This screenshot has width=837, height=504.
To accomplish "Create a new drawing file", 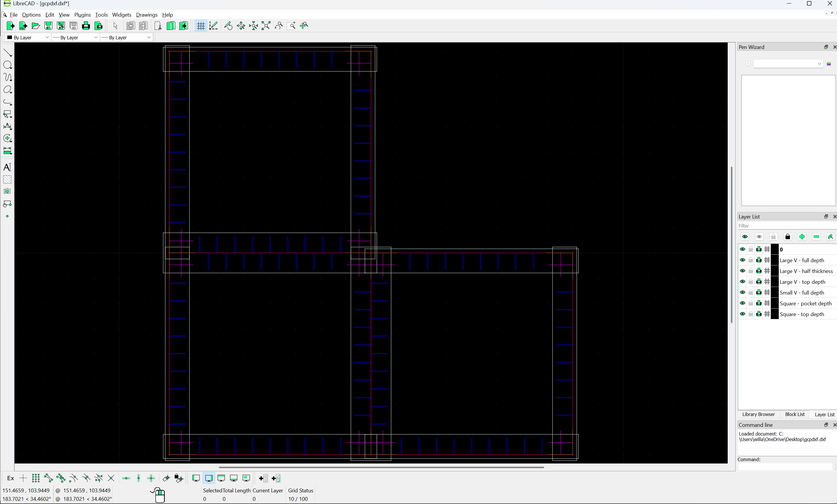I will click(10, 26).
